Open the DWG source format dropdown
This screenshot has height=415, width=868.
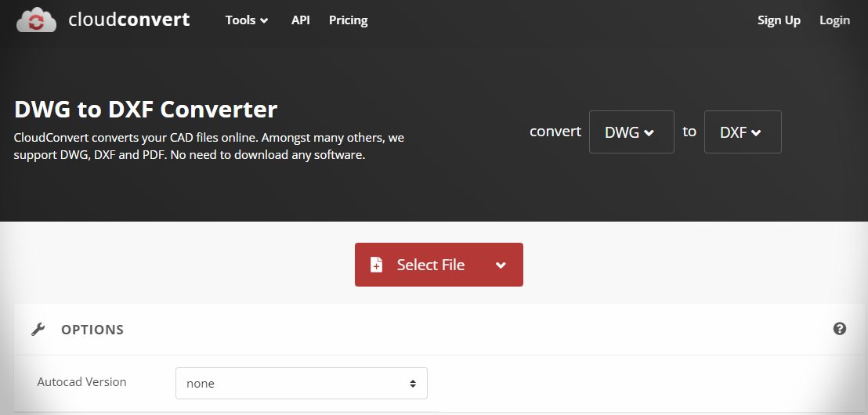pyautogui.click(x=631, y=132)
